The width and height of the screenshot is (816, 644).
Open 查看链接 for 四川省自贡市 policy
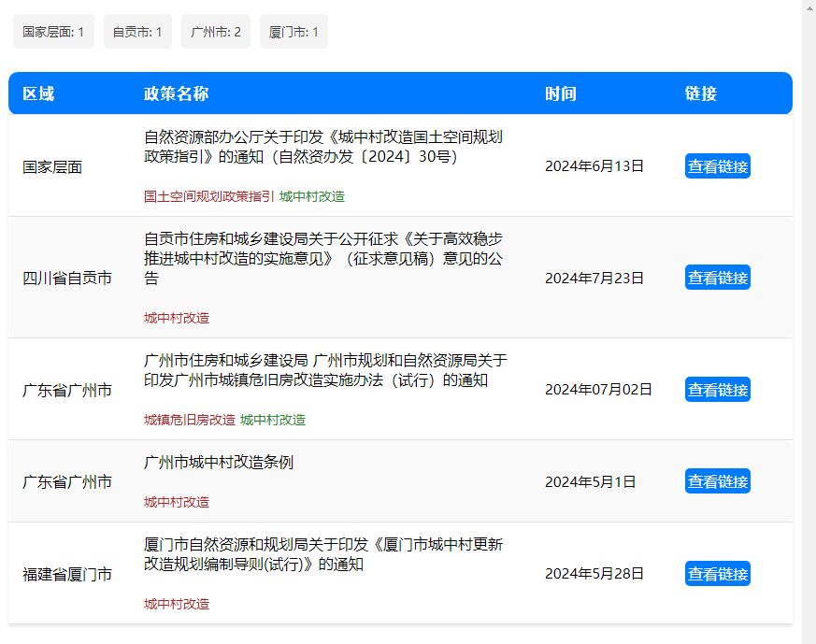tap(717, 278)
